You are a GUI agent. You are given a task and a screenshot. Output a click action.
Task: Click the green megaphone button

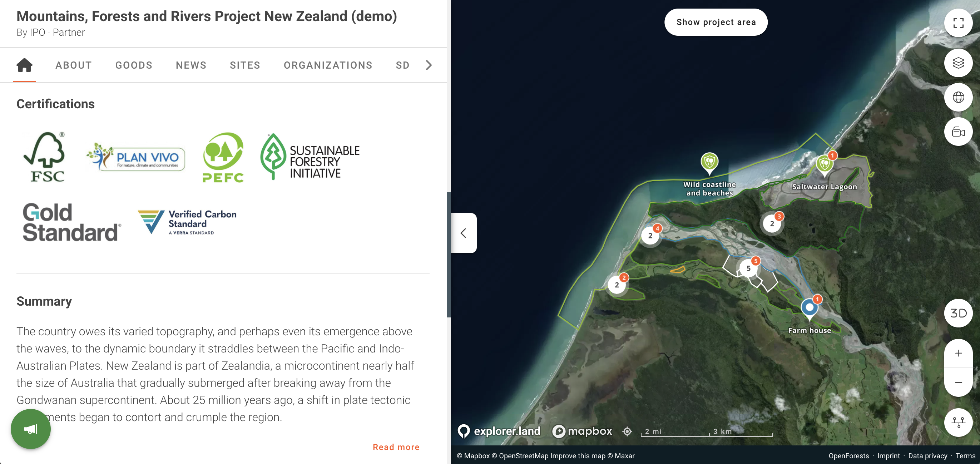pos(30,429)
